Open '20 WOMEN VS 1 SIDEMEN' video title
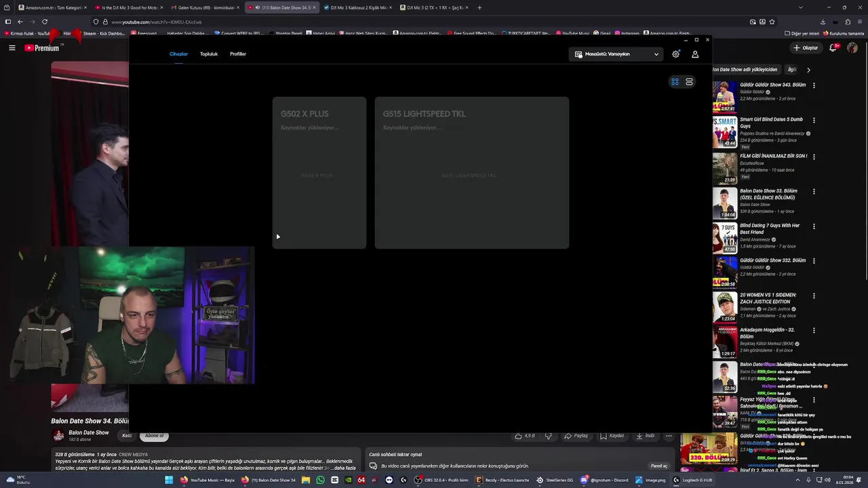868x488 pixels. (x=768, y=298)
